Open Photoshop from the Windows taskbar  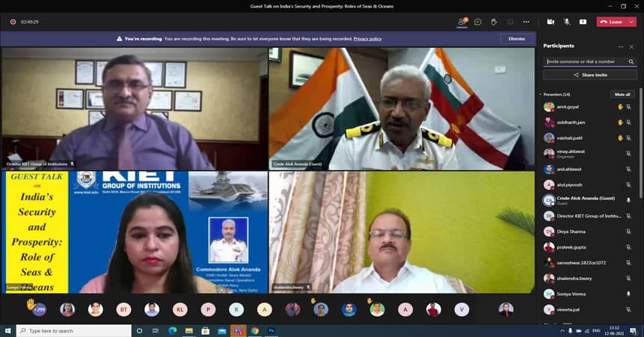[272, 330]
